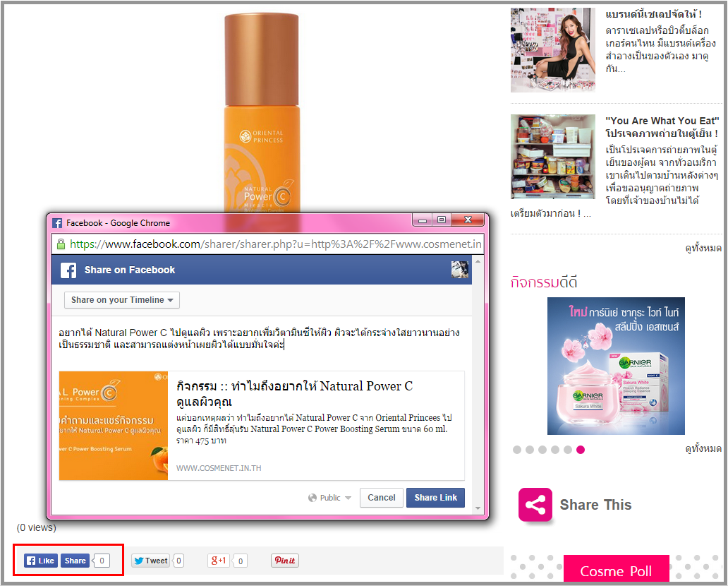Click the Google +1 count bubble

click(x=240, y=561)
